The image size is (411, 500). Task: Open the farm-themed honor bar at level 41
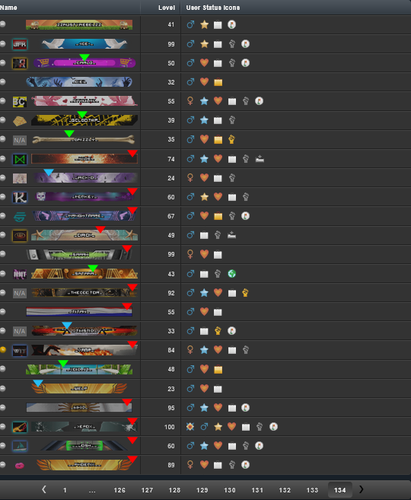click(x=79, y=25)
